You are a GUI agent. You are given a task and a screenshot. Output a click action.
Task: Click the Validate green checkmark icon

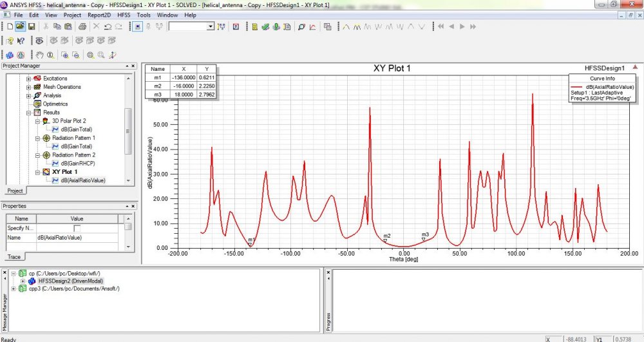tap(265, 26)
